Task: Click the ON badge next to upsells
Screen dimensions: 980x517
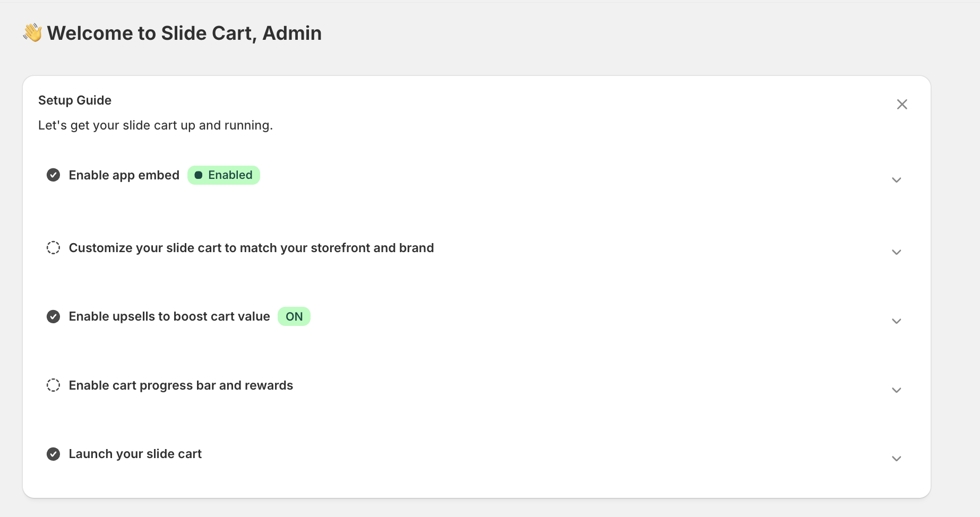Action: point(294,317)
